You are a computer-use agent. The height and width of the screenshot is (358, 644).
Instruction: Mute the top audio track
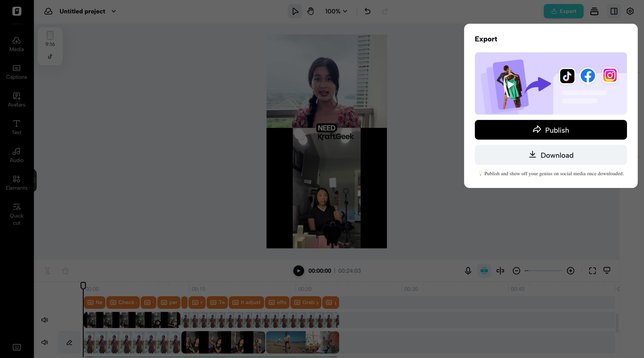tap(44, 320)
